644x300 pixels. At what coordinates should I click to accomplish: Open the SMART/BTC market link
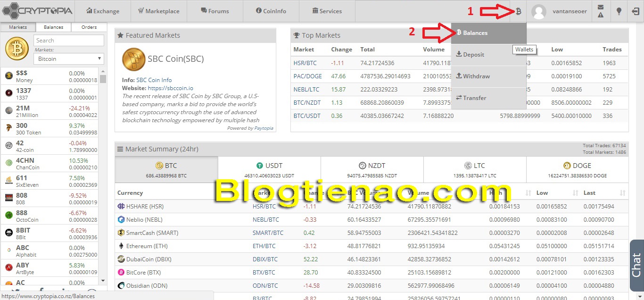[268, 233]
